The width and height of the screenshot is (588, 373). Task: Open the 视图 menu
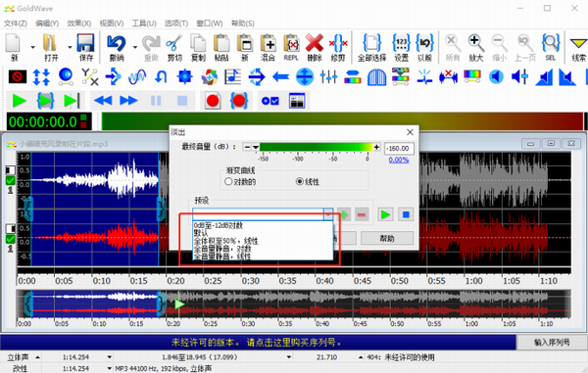(x=112, y=23)
